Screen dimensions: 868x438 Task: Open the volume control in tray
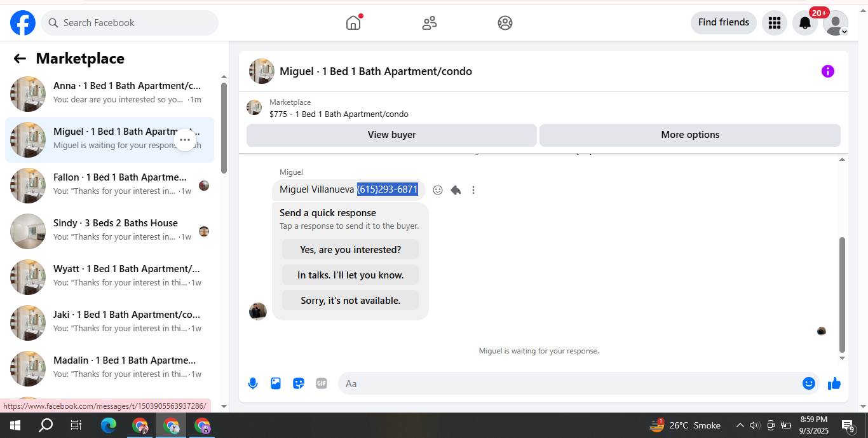[x=755, y=425]
